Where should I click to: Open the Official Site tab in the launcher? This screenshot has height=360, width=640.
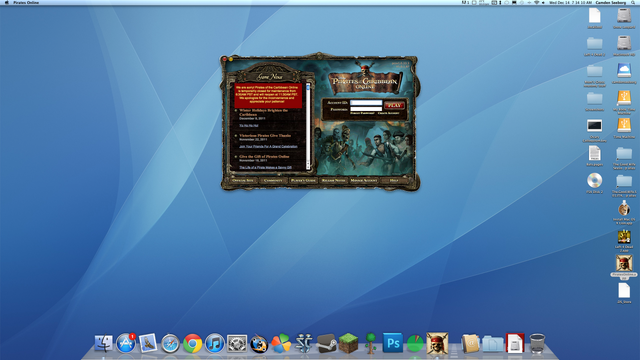point(243,180)
